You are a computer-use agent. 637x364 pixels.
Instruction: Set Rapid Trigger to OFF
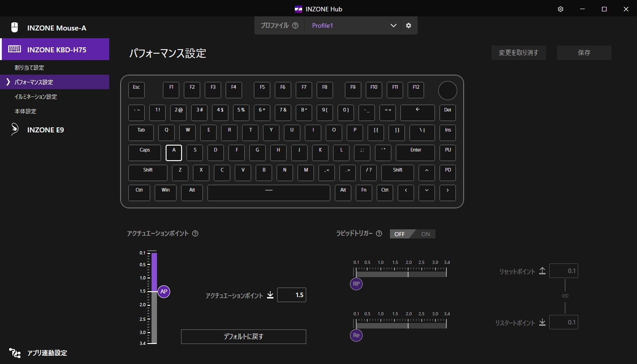tap(400, 234)
